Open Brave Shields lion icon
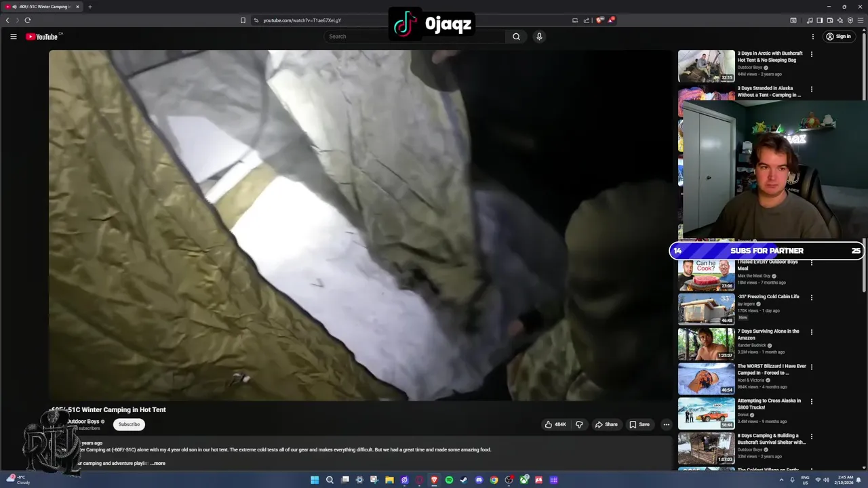This screenshot has width=868, height=488. [599, 20]
